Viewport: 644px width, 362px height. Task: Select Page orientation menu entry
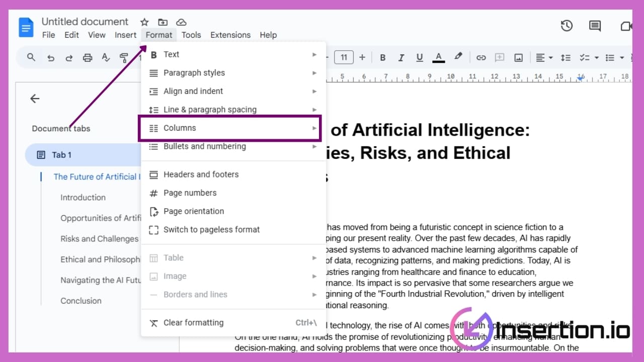coord(194,211)
